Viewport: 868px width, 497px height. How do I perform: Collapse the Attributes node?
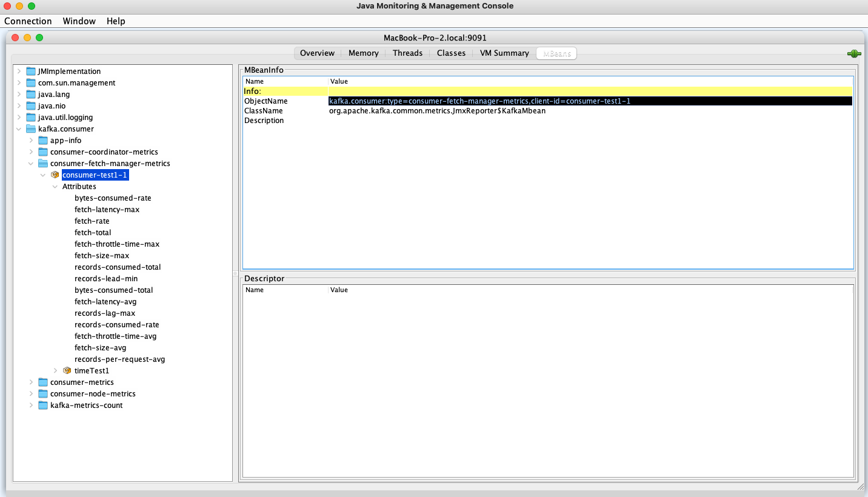55,186
